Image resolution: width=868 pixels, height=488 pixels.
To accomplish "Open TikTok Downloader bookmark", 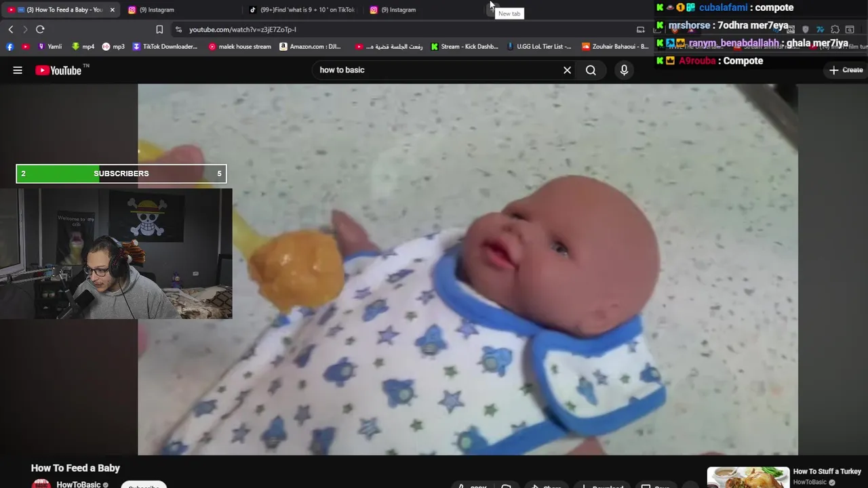I will coord(165,47).
